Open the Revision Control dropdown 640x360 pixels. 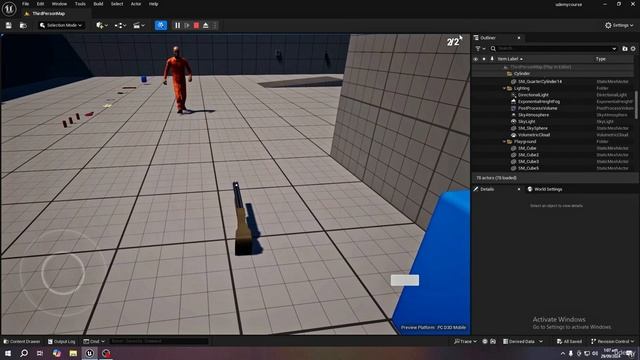612,342
